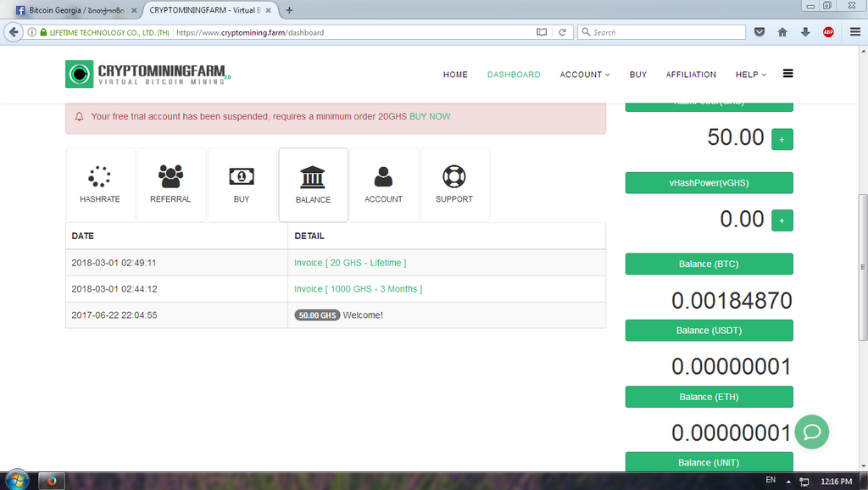This screenshot has width=868, height=490.
Task: Select the Balance dashboard tile
Action: (x=314, y=185)
